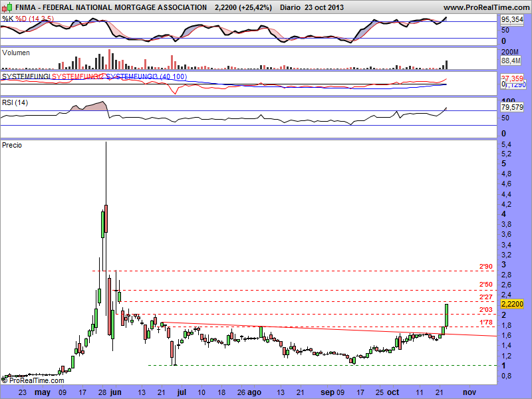Click the Volumen panel label

17,53
